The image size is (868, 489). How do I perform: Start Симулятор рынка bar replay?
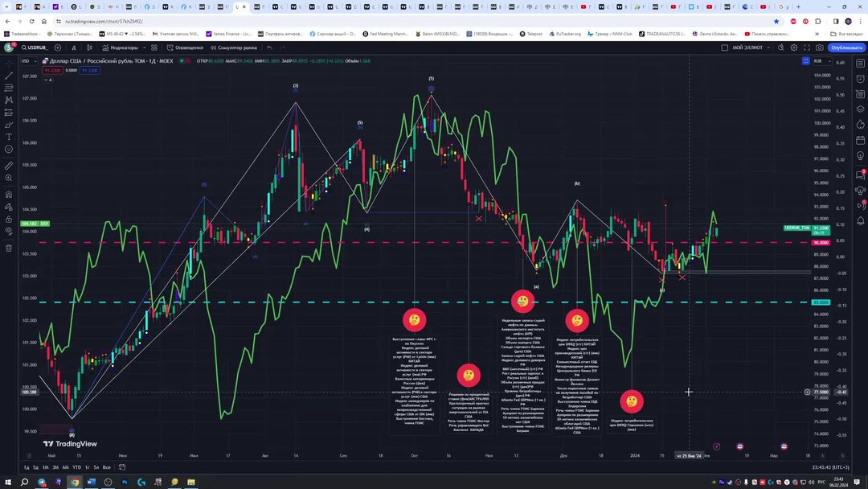click(x=234, y=47)
